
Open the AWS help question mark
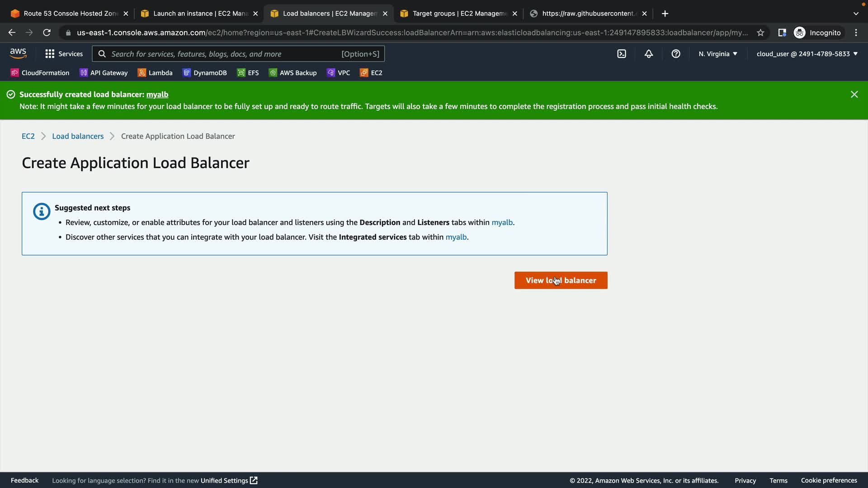(x=676, y=54)
